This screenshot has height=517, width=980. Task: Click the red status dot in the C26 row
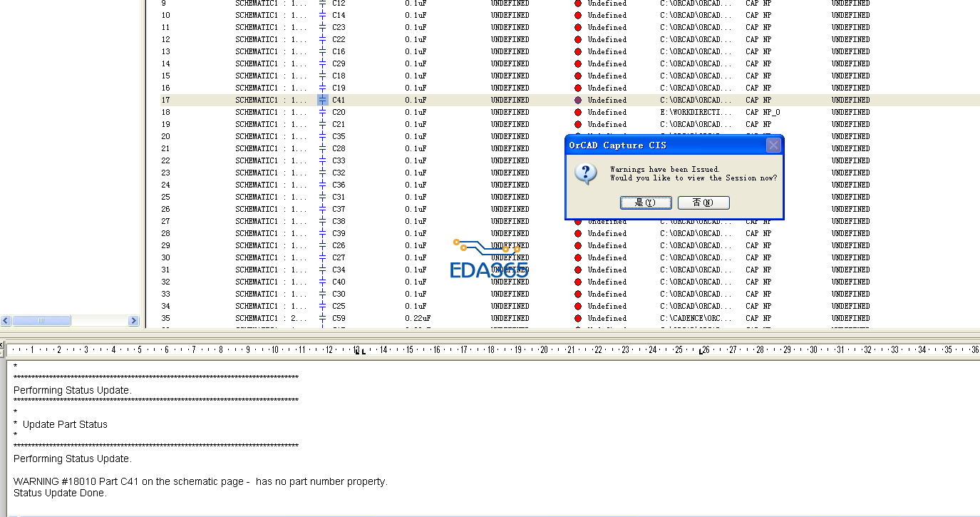pyautogui.click(x=578, y=245)
